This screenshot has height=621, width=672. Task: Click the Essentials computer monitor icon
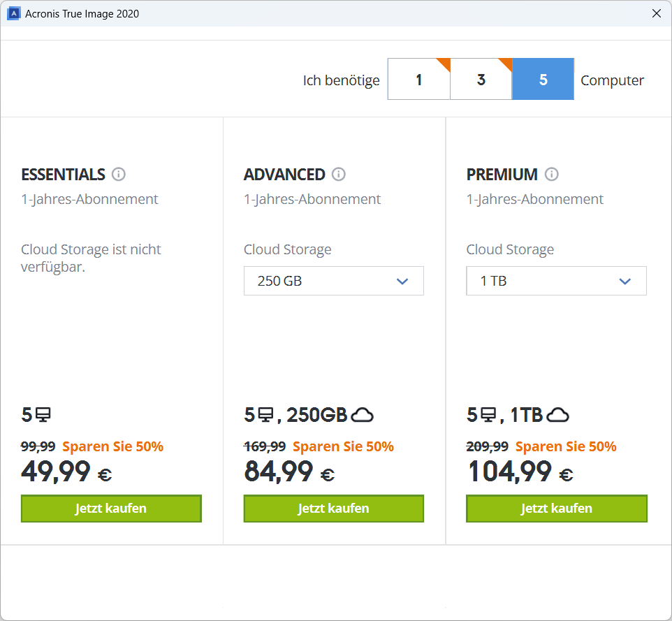[43, 415]
